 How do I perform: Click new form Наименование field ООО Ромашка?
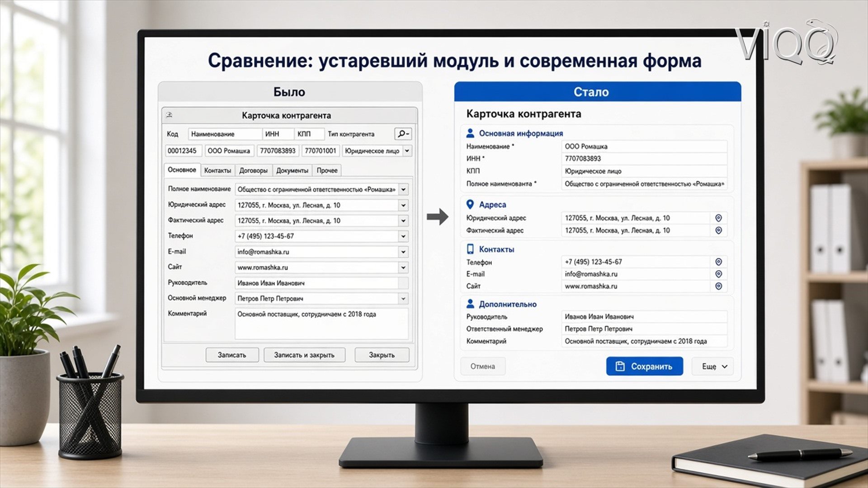click(x=644, y=146)
